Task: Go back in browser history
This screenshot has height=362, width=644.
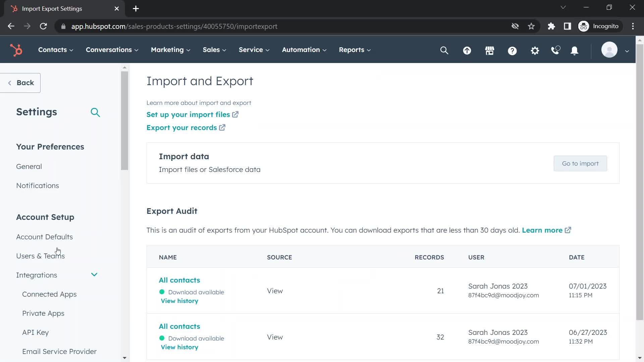Action: [11, 26]
